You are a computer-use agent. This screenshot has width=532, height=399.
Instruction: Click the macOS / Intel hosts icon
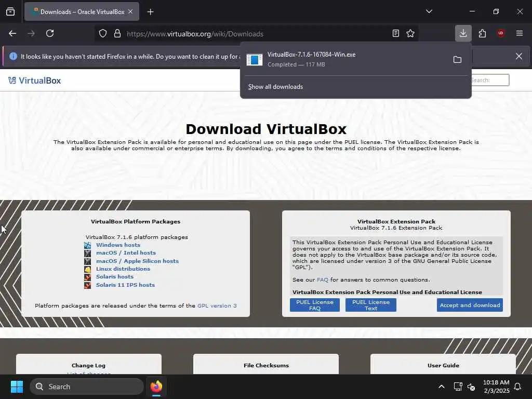87,253
